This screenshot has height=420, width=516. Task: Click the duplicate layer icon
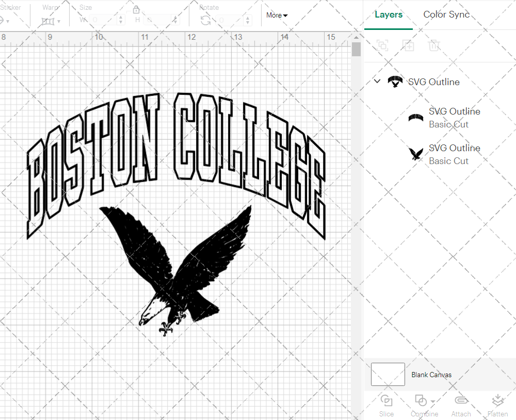point(408,45)
